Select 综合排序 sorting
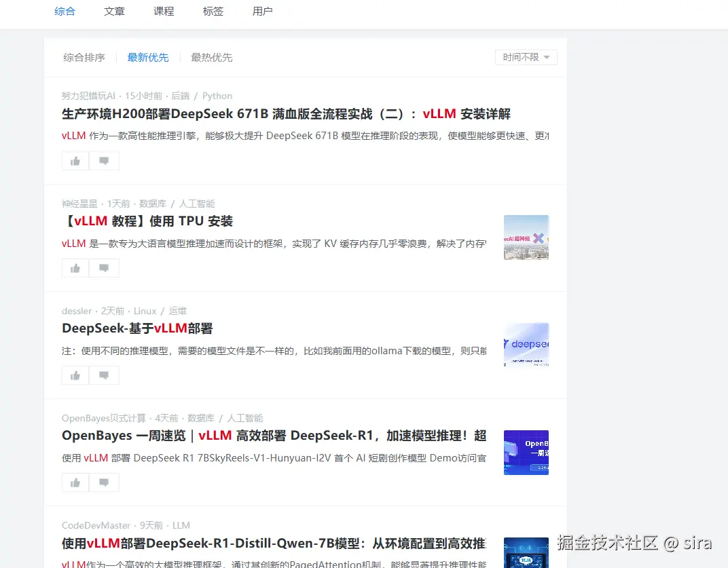728x568 pixels. coord(84,58)
